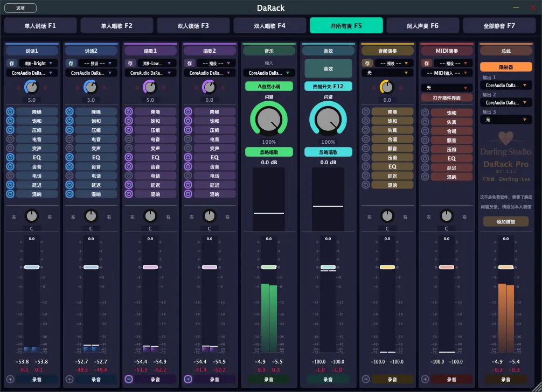
Task: Click the EQ power icon in 说话1
Action: pyautogui.click(x=10, y=157)
